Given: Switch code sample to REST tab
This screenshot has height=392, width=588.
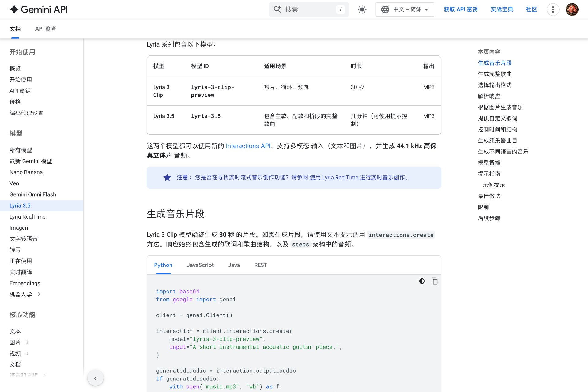Looking at the screenshot, I should click(x=261, y=265).
